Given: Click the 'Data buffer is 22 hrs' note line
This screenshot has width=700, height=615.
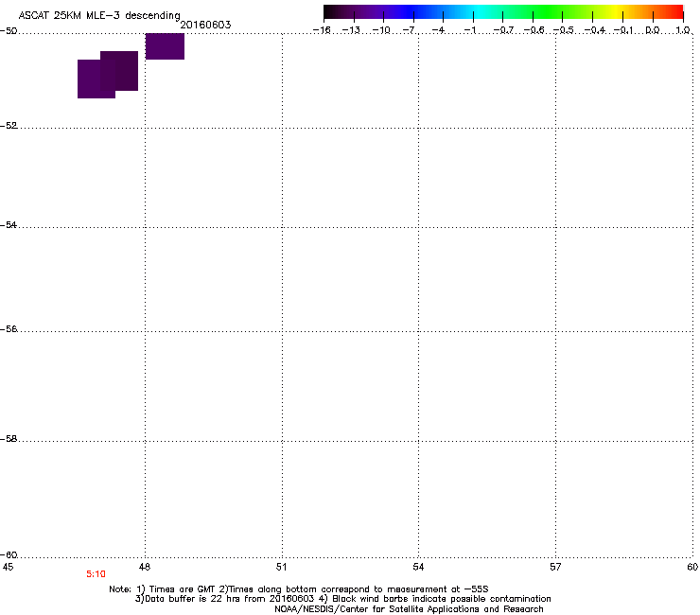Looking at the screenshot, I should (x=342, y=599).
